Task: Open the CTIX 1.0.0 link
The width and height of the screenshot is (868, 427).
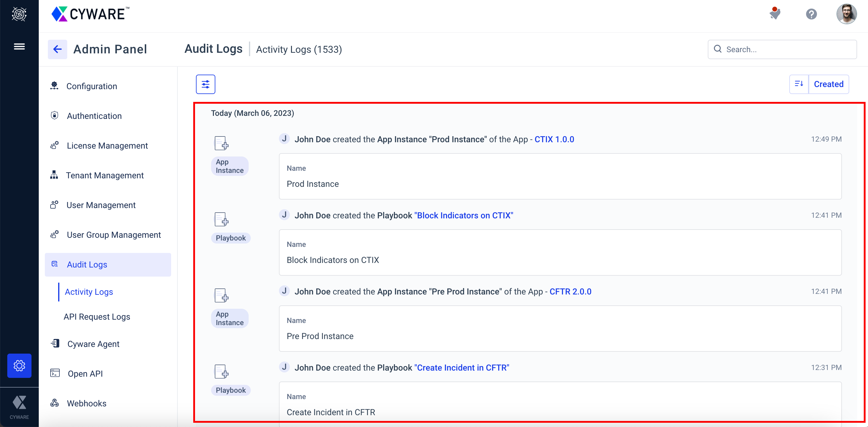Action: pyautogui.click(x=554, y=139)
